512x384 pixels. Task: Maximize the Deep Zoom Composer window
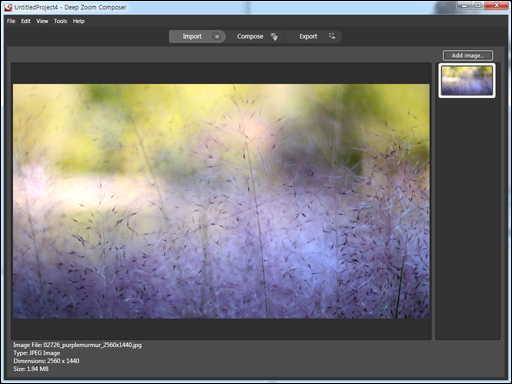click(x=478, y=5)
